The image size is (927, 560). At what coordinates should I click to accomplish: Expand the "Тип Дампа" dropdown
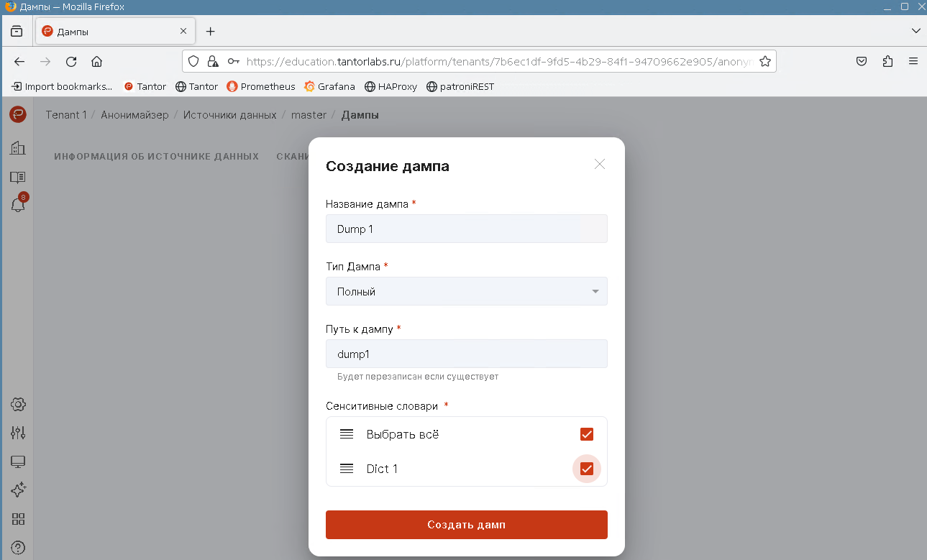click(466, 292)
